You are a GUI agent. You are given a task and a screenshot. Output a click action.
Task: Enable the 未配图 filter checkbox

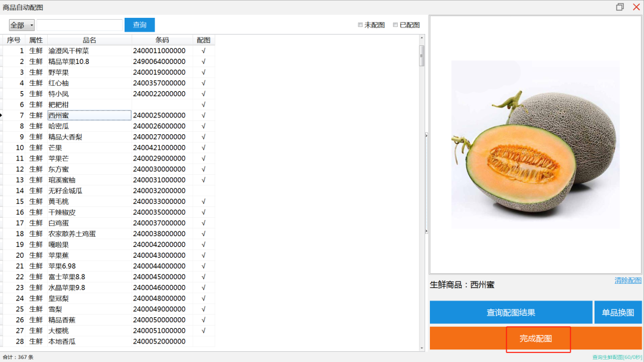tap(360, 25)
